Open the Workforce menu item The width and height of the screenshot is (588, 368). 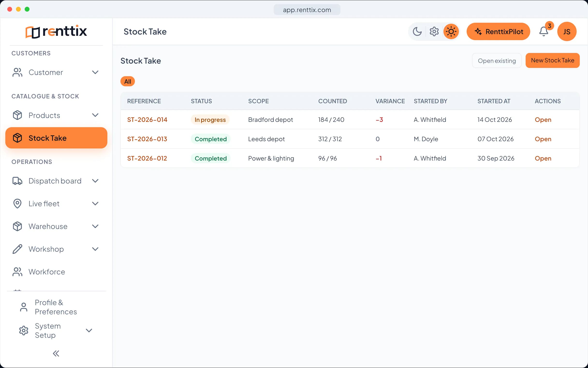pos(56,272)
